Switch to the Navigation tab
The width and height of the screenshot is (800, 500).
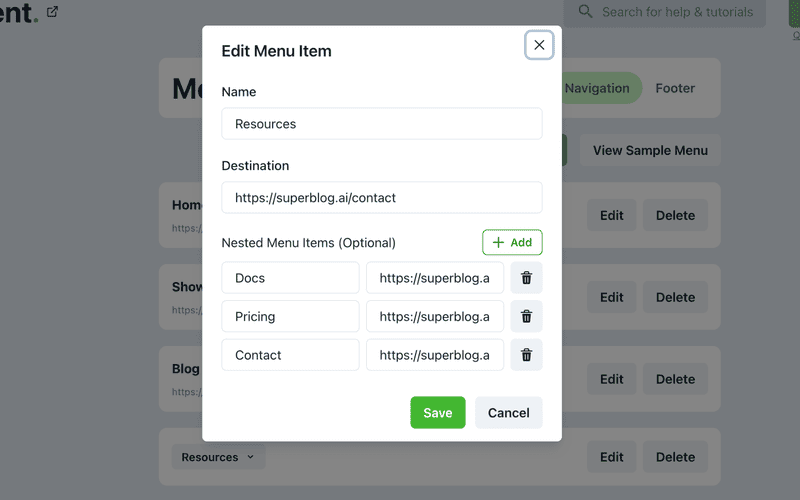tap(596, 88)
